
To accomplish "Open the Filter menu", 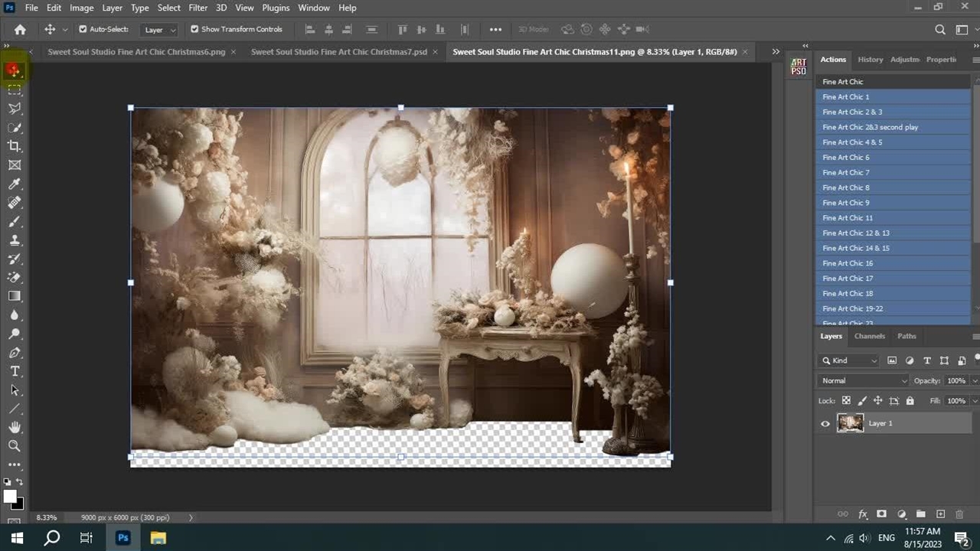I will [198, 8].
